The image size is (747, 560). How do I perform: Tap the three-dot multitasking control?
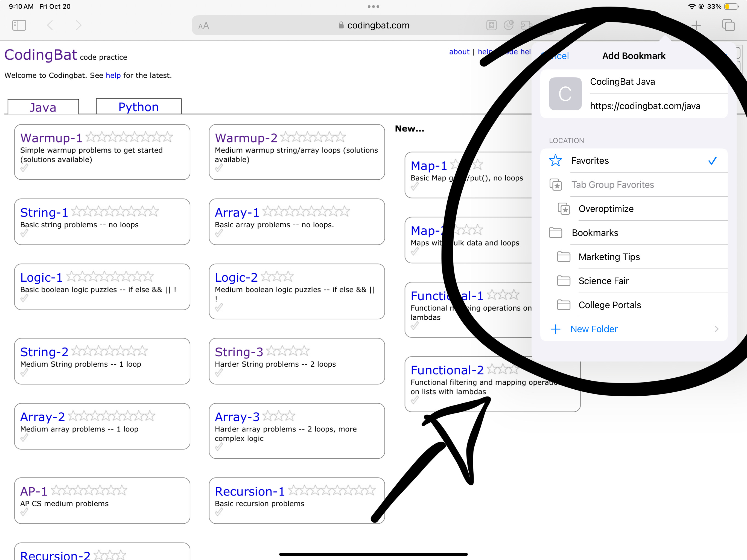(x=373, y=6)
